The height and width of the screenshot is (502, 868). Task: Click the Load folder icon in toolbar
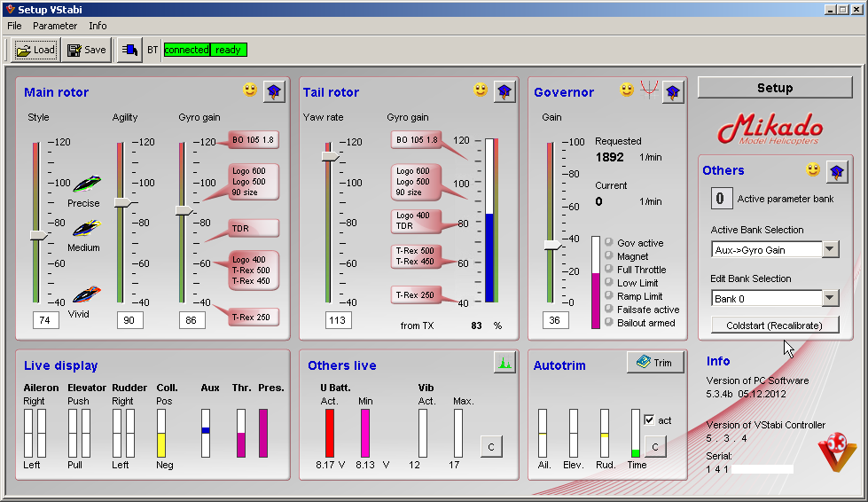[x=24, y=50]
